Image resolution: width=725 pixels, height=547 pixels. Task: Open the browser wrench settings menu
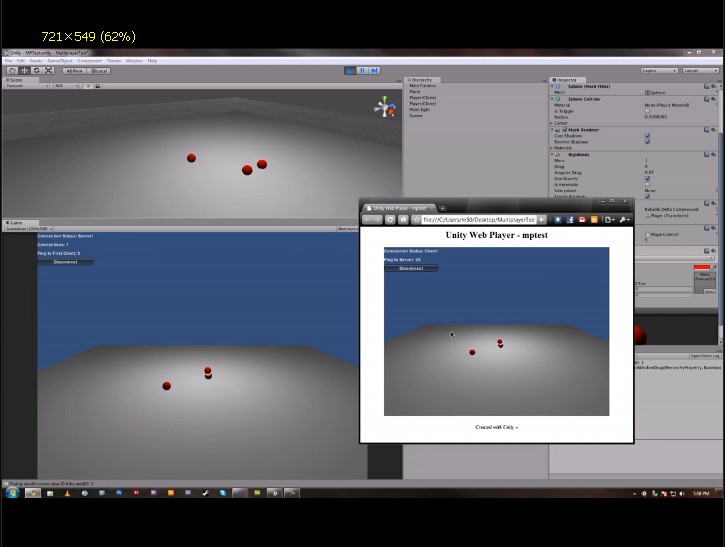click(x=624, y=220)
